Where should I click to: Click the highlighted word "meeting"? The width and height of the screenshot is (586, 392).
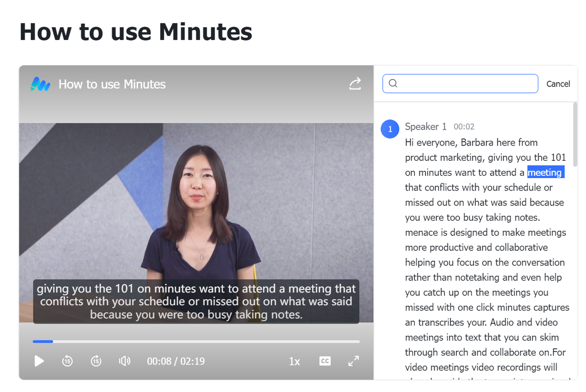(x=545, y=173)
